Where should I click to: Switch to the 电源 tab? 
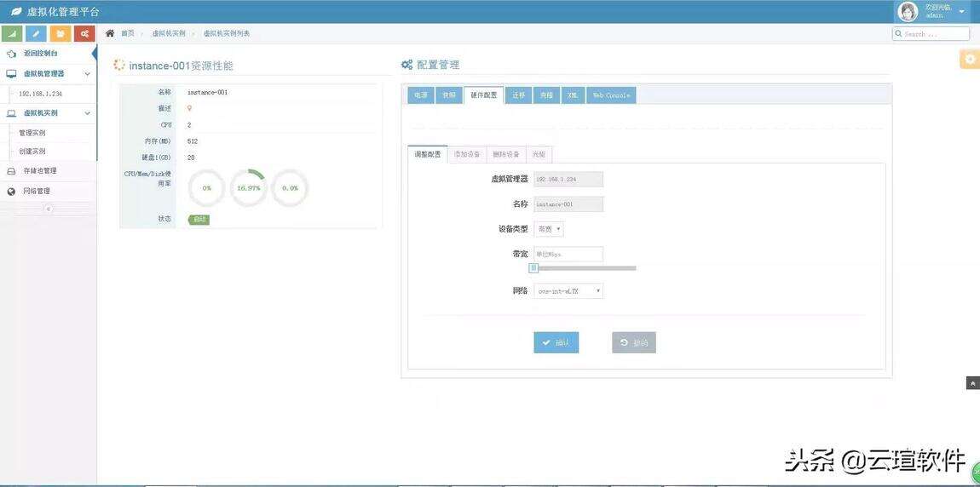[x=421, y=95]
